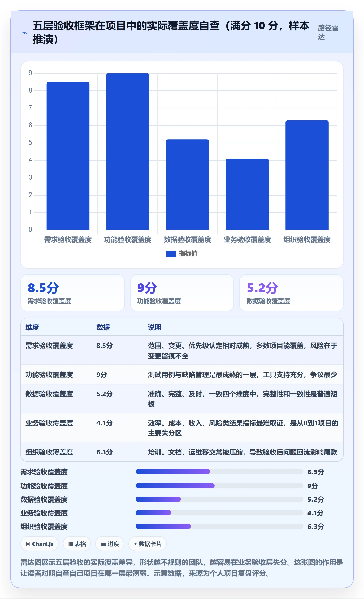Click the 组织验收覆盖度 x-axis label

coord(307,239)
